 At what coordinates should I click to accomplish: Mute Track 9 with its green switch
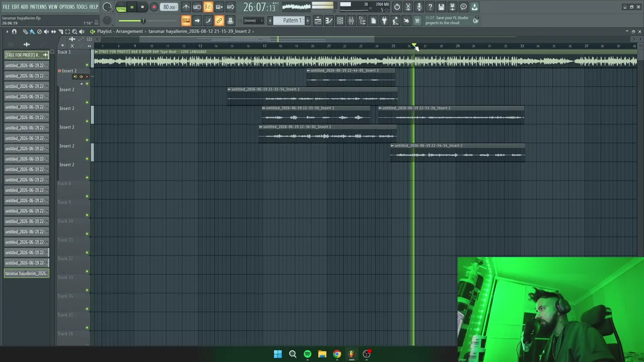click(x=87, y=215)
